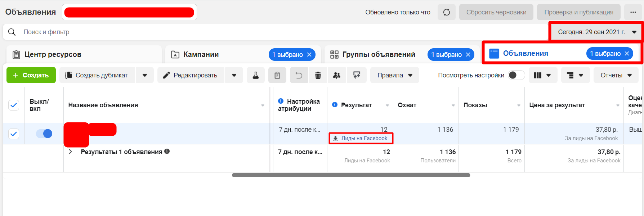Click the undo arrow icon

tap(299, 75)
